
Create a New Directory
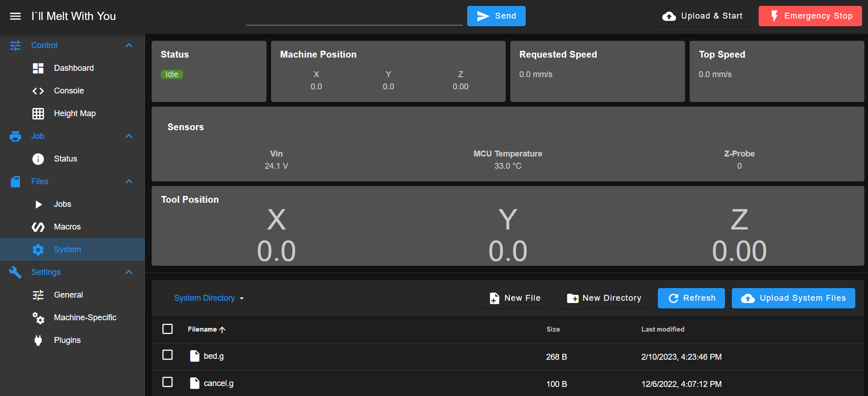coord(604,298)
